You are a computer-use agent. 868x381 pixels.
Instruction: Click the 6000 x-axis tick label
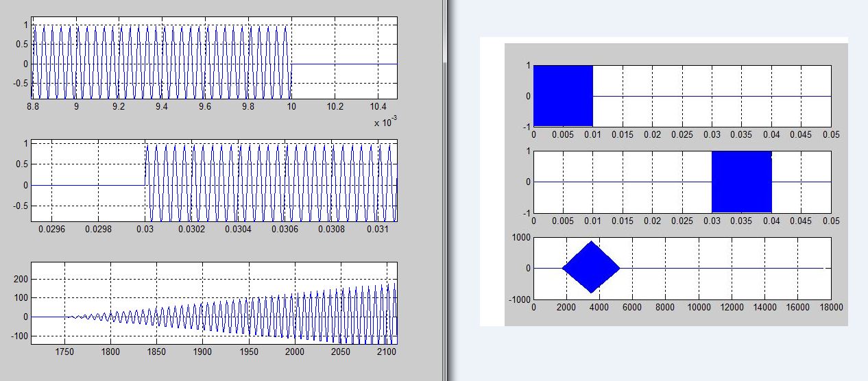pyautogui.click(x=633, y=308)
